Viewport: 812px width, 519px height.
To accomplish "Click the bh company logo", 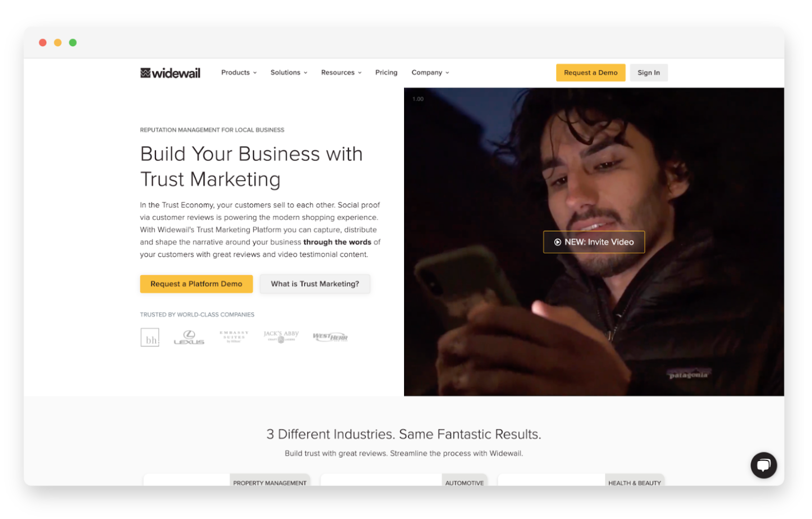I will coord(150,337).
